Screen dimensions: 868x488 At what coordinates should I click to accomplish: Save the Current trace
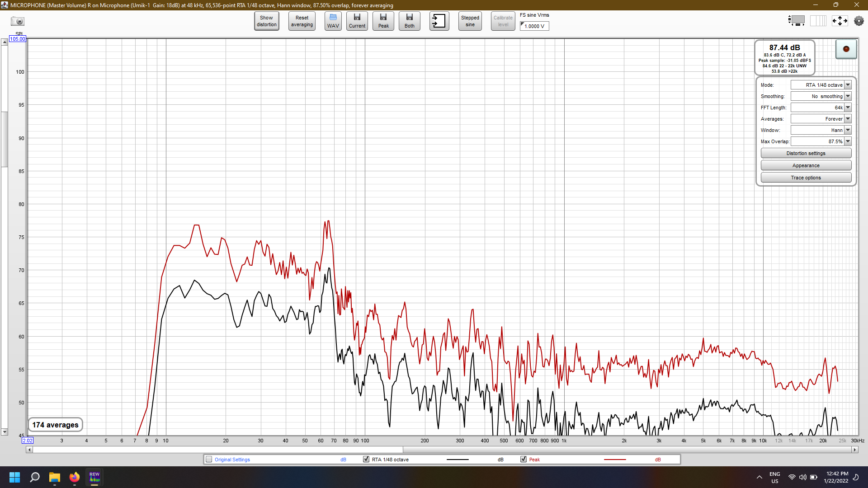point(357,21)
